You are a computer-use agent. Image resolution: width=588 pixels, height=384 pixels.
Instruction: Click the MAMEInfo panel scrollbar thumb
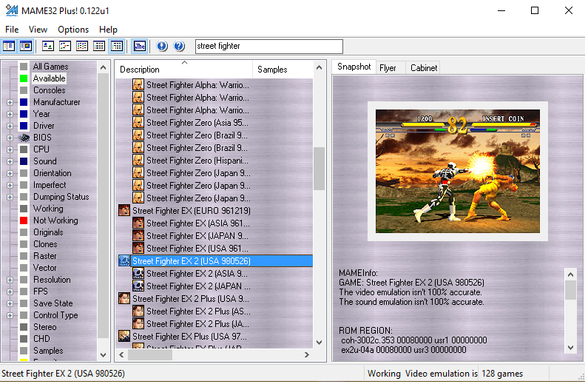coord(570,290)
